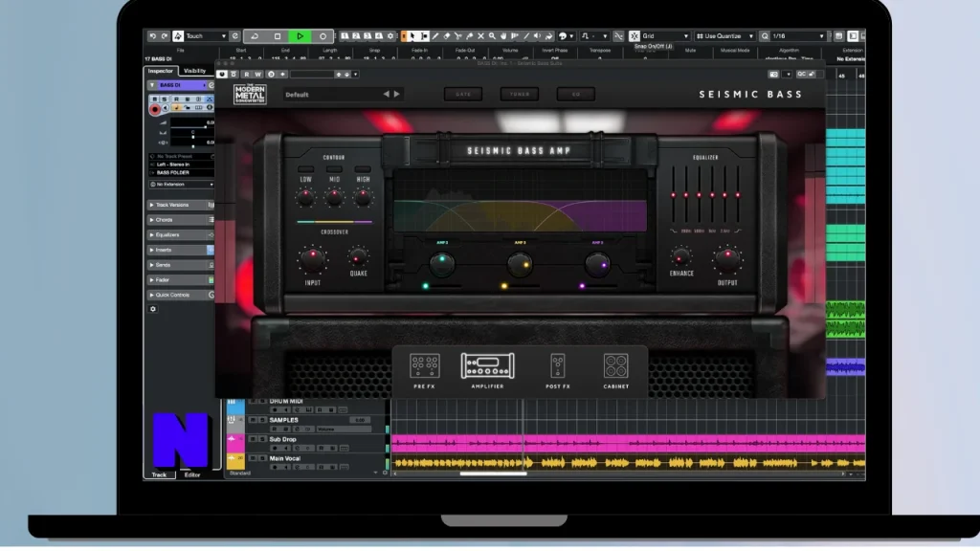Click the Record transport button
Image resolution: width=980 pixels, height=551 pixels.
[323, 36]
